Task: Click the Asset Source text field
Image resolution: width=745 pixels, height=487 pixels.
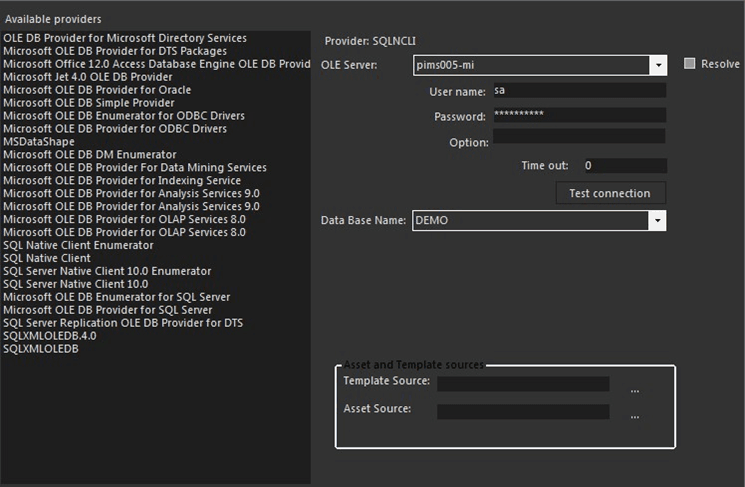Action: [523, 412]
